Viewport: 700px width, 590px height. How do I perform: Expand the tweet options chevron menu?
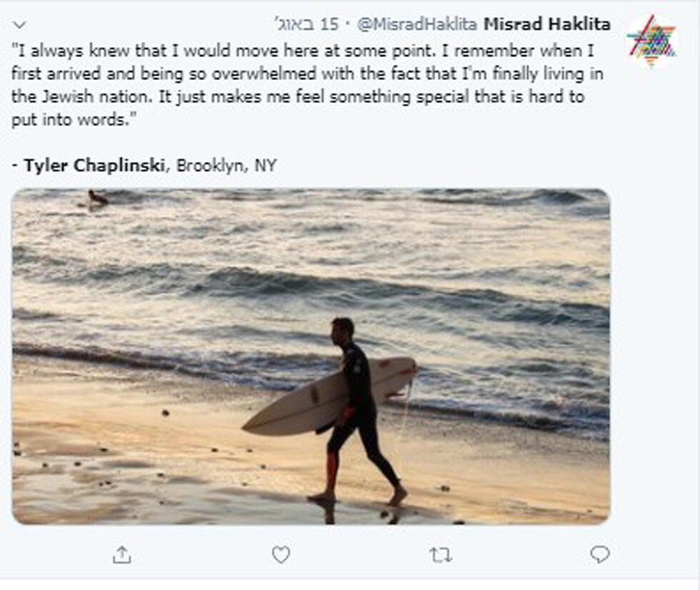(x=19, y=25)
